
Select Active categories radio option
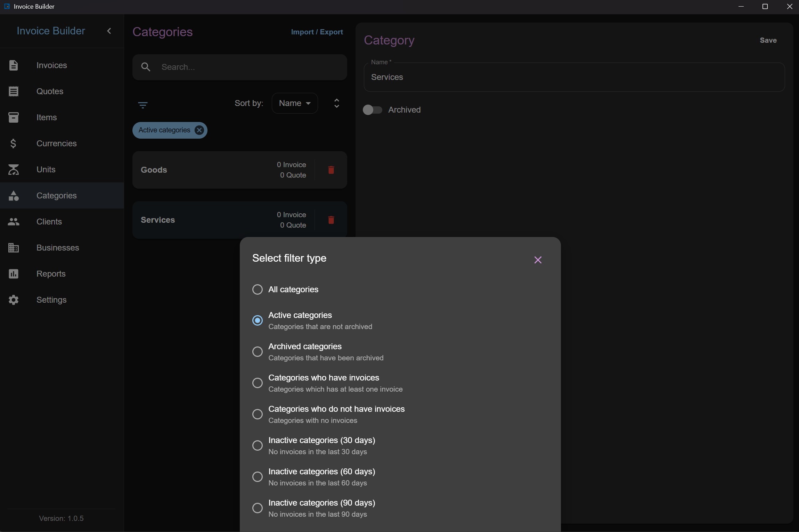(257, 320)
